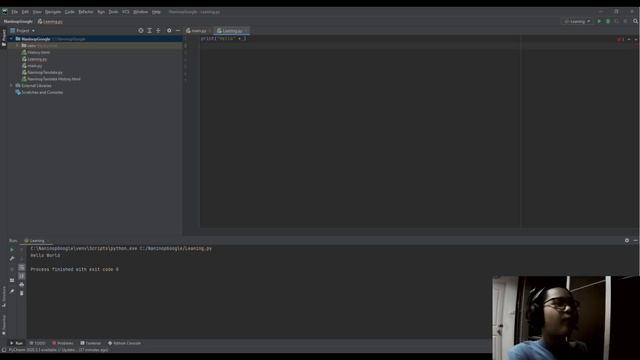Select the Learning tab in Run panel
640x360 pixels.
point(36,241)
